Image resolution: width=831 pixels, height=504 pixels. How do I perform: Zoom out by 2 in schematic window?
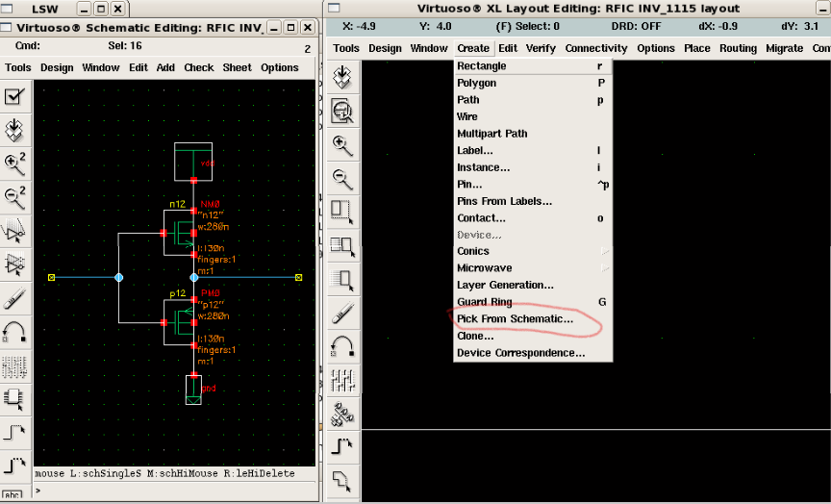click(14, 196)
